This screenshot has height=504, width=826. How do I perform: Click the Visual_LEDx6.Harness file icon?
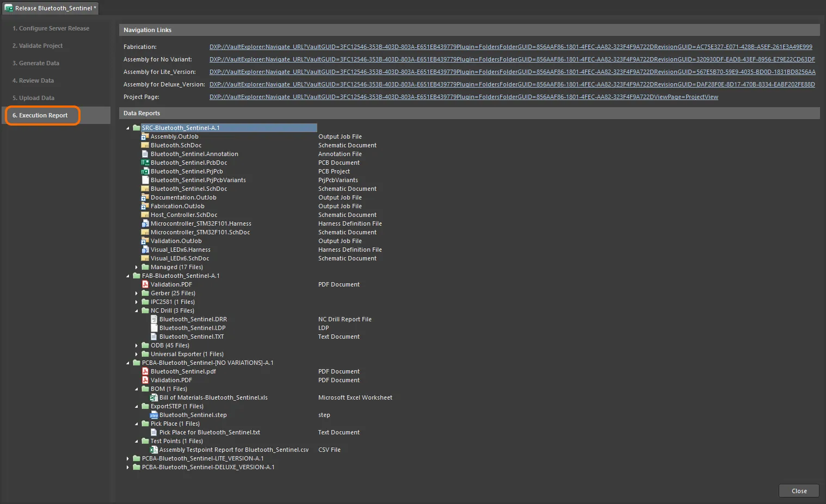(x=145, y=250)
